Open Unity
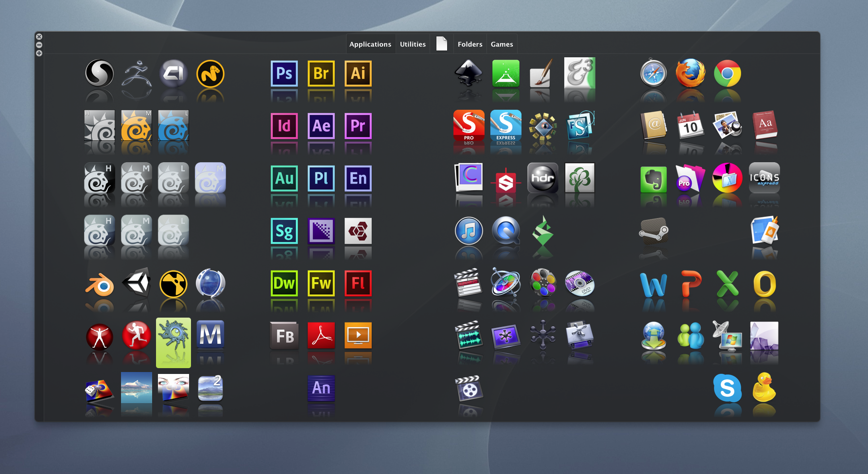 click(x=137, y=283)
